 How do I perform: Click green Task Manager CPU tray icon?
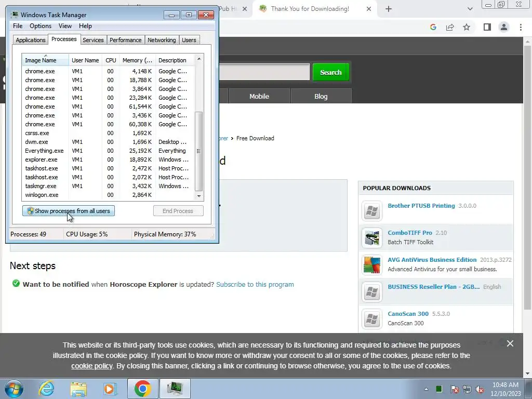(439, 389)
